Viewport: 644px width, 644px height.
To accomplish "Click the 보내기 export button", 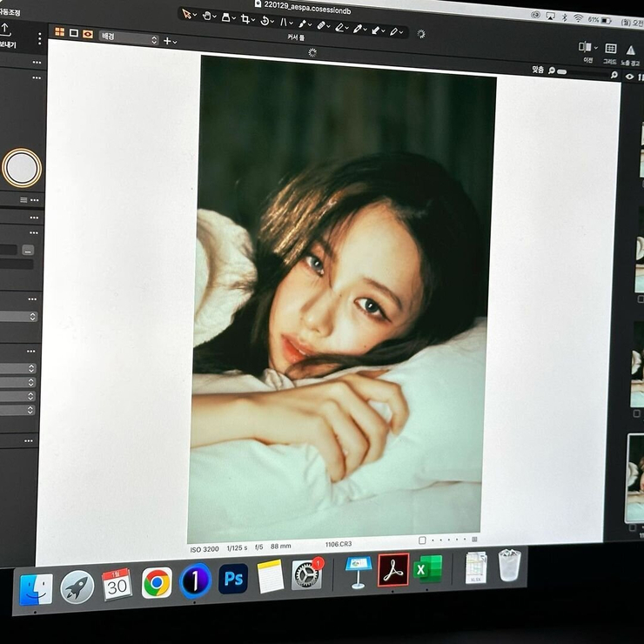I will pyautogui.click(x=6, y=33).
